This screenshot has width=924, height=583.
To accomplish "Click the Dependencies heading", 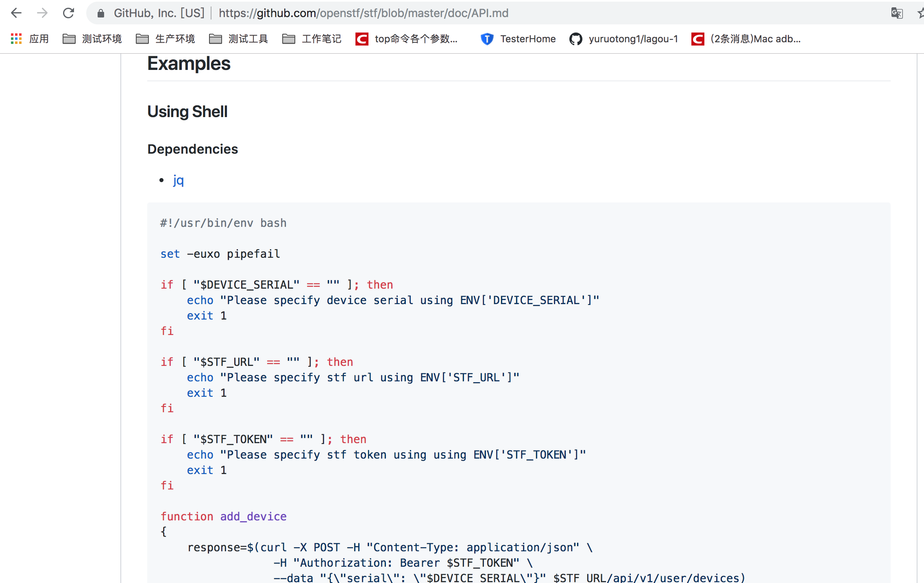I will [192, 149].
